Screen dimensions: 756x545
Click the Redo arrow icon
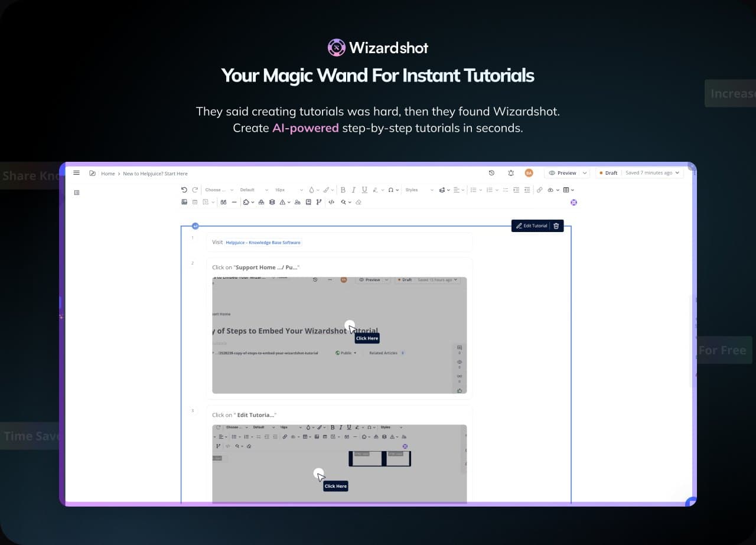tap(195, 190)
